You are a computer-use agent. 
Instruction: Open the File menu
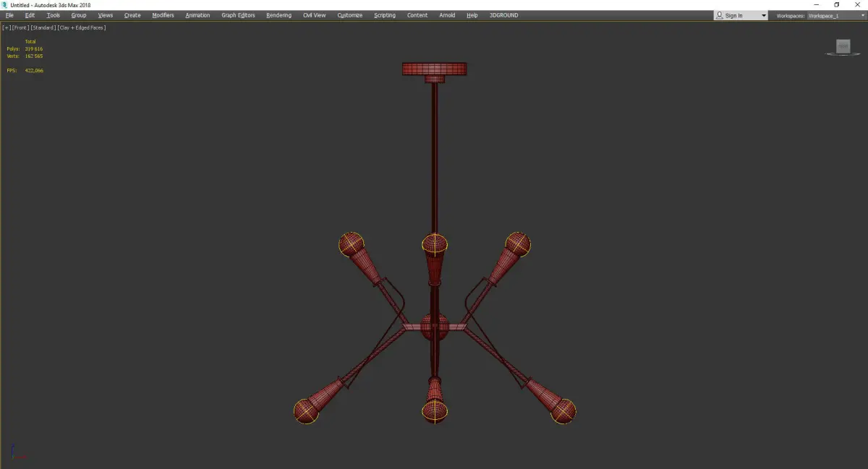point(9,15)
